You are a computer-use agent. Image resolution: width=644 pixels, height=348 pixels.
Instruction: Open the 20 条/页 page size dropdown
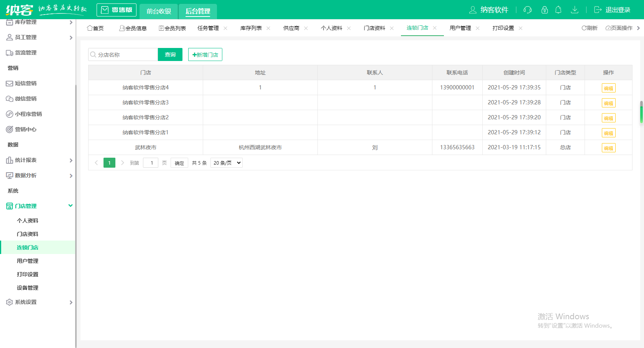227,163
